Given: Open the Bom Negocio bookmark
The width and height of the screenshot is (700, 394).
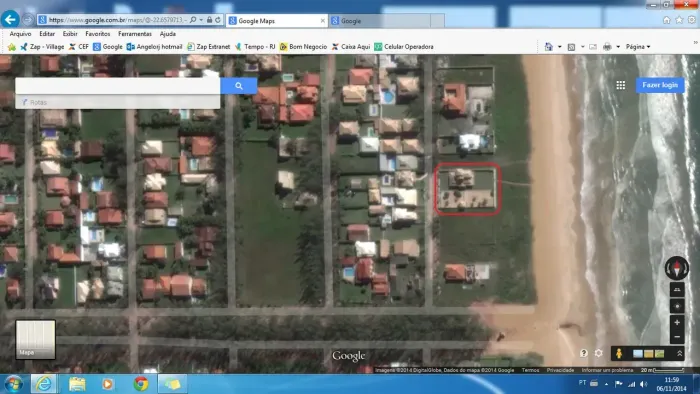Looking at the screenshot, I should click(x=303, y=47).
